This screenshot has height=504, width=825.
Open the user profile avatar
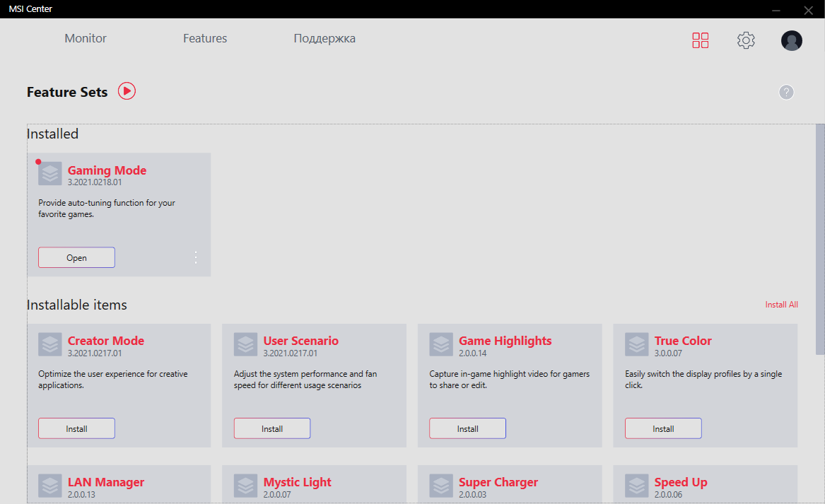[x=791, y=40]
